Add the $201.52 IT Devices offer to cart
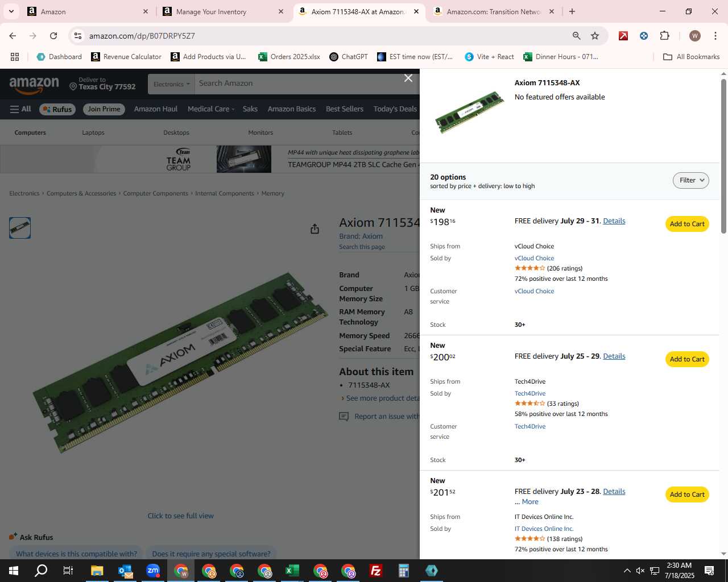 point(687,494)
